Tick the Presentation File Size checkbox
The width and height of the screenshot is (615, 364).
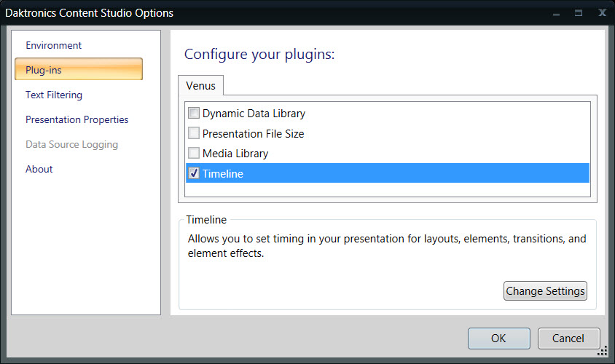click(194, 133)
